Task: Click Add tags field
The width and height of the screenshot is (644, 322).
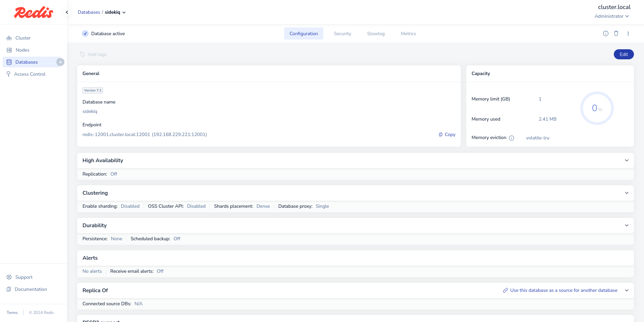Action: [94, 54]
